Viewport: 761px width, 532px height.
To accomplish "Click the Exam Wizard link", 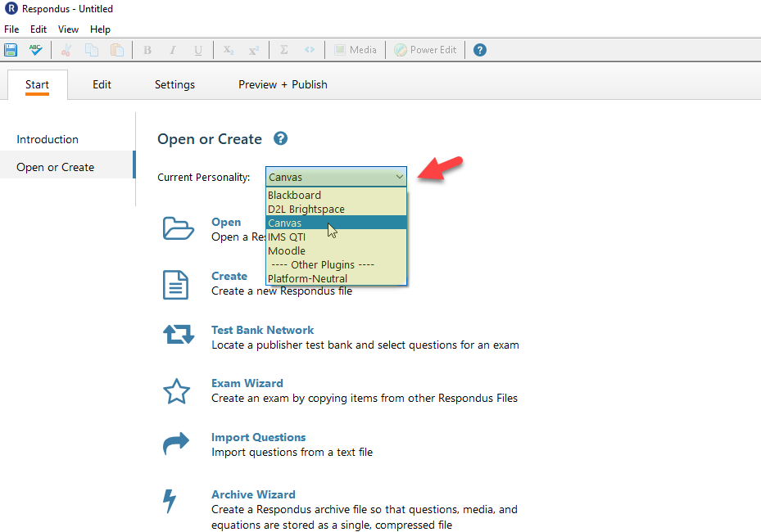I will tap(247, 383).
